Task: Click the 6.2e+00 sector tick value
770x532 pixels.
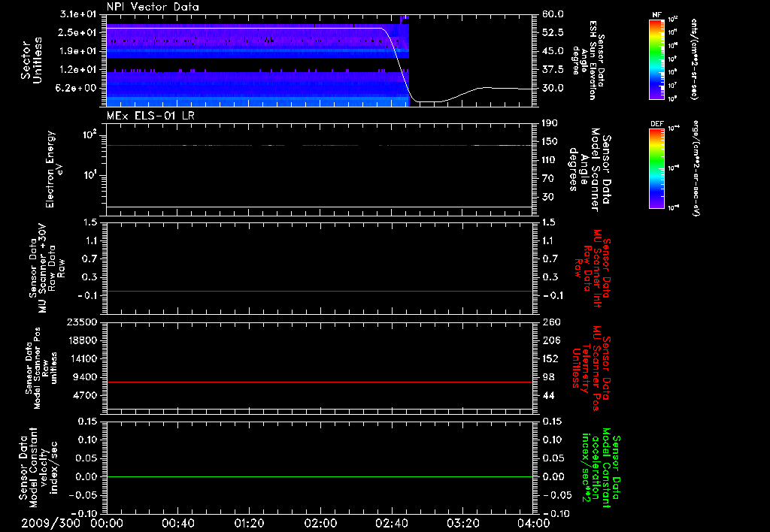Action: (x=77, y=88)
